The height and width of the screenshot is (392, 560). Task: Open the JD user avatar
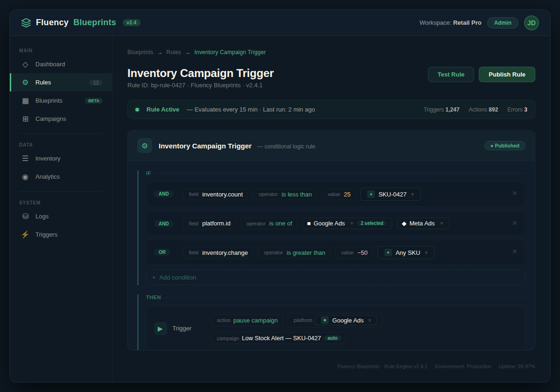point(532,23)
